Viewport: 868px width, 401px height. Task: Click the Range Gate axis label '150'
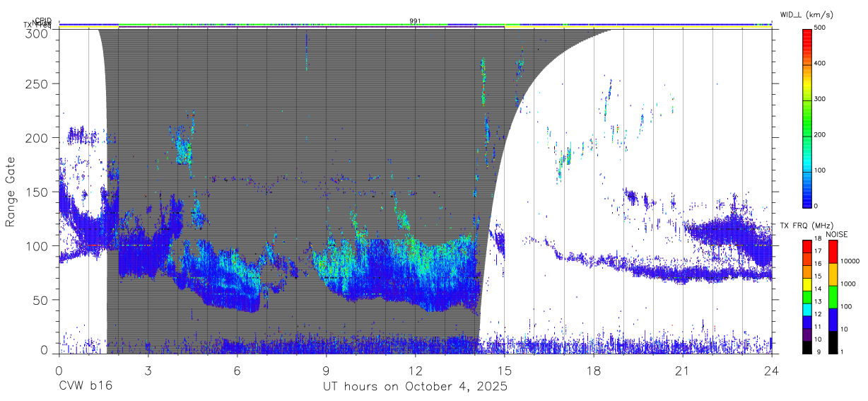click(37, 192)
